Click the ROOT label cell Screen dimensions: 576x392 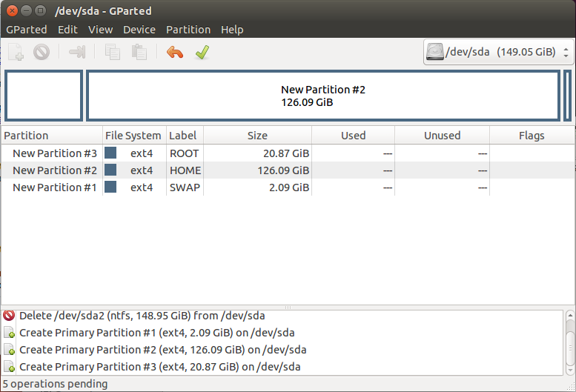pos(185,153)
